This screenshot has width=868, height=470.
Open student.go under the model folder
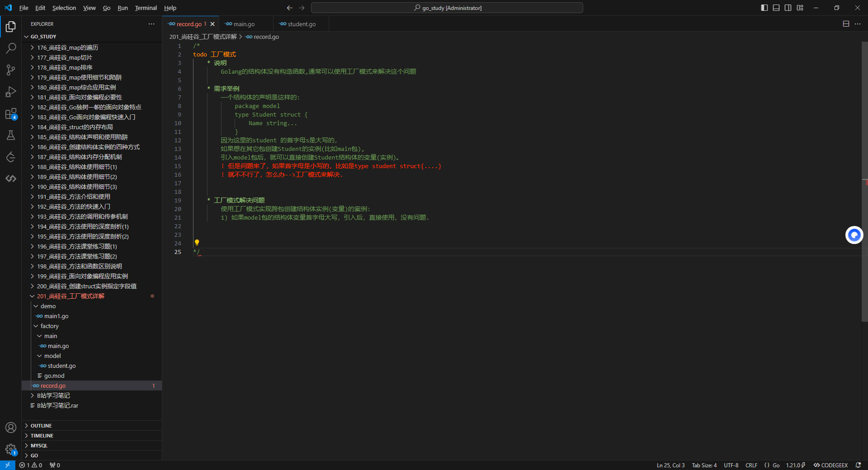tap(92, 366)
